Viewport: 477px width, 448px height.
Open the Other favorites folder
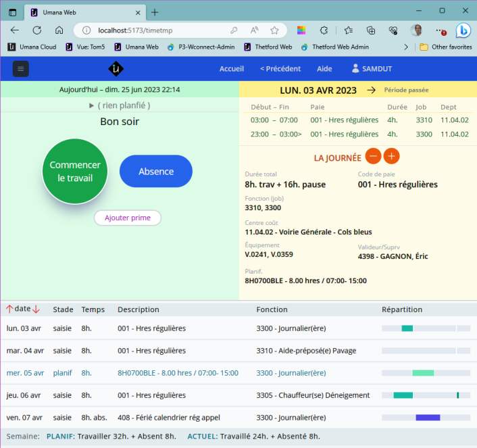point(445,47)
